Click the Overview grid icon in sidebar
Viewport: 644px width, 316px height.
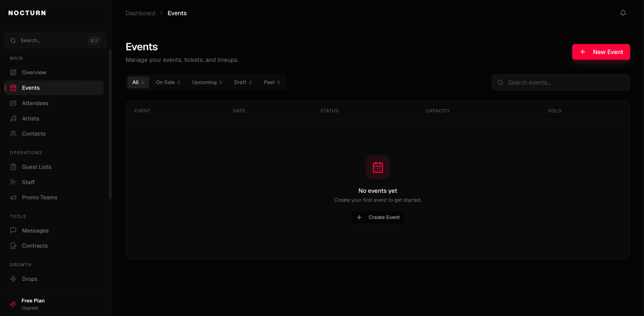13,73
